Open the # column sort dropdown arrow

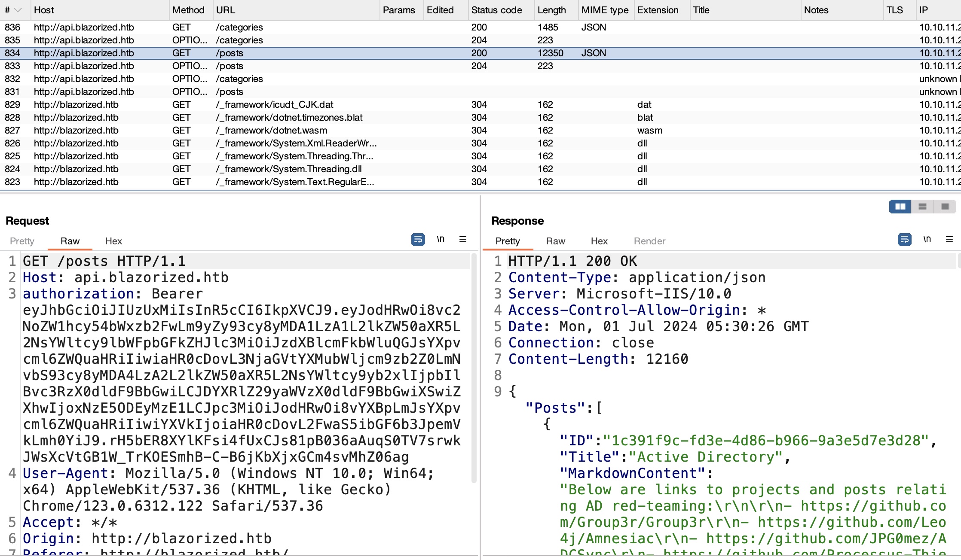click(x=18, y=10)
